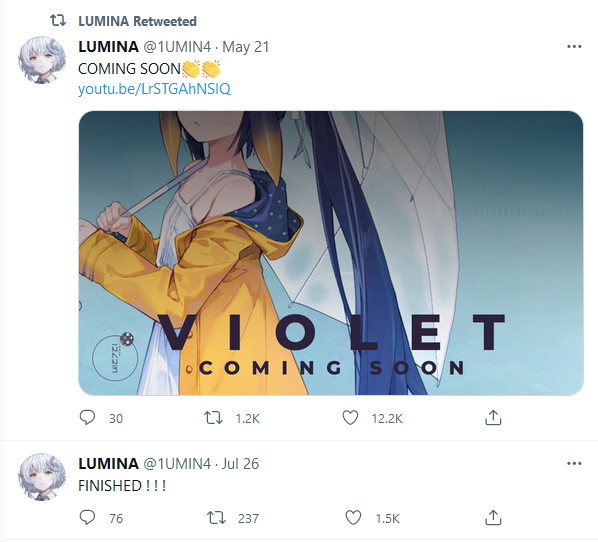
Task: Share the COMING SOON tweet
Action: pos(493,418)
